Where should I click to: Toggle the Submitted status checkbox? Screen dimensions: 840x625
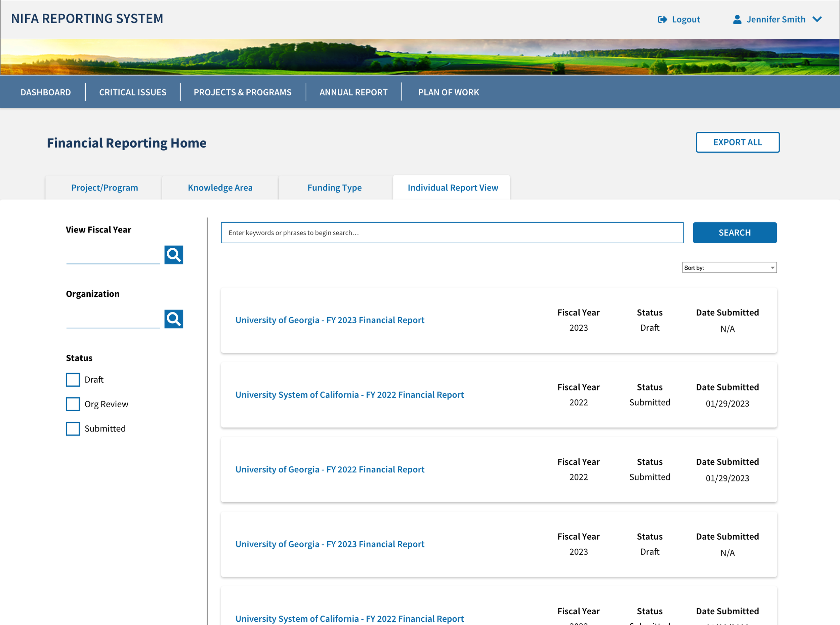(73, 429)
